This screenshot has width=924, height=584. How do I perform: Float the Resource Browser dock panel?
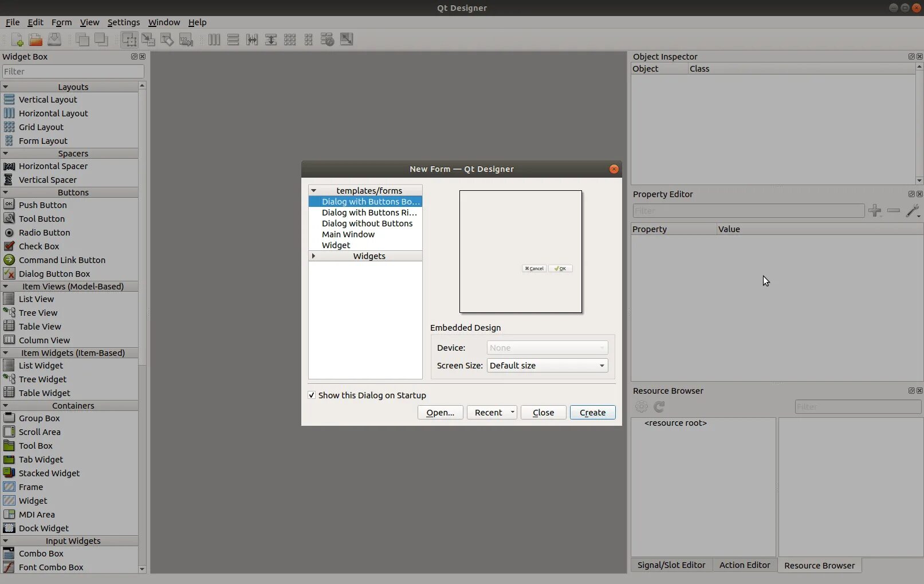click(911, 390)
